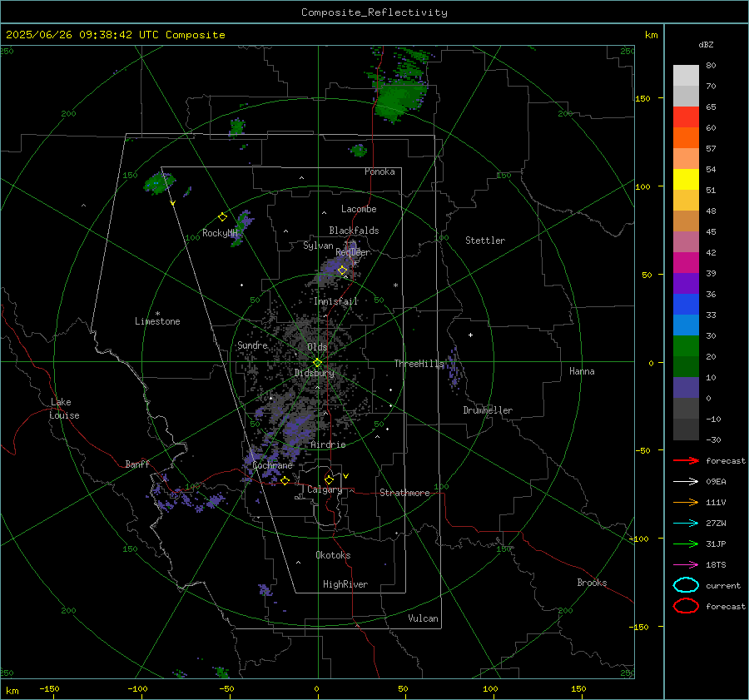Viewport: 749px width, 700px height.
Task: Click the royal blue 33-36 dBZ swatch
Action: pyautogui.click(x=686, y=304)
